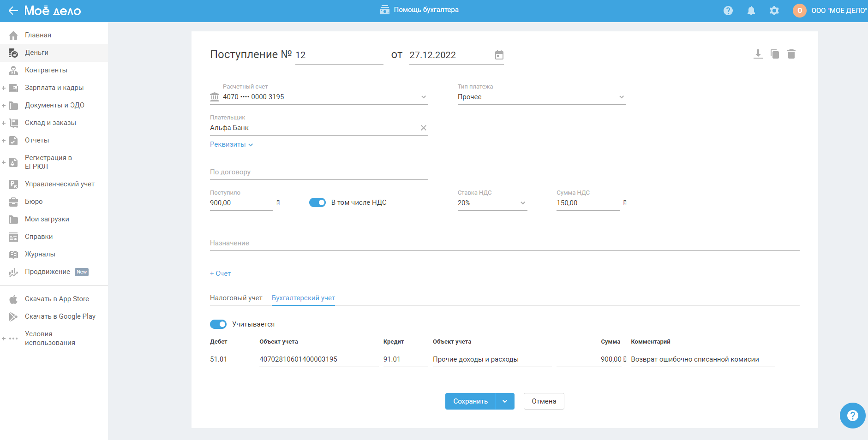
Task: Switch to the 'Налоговый учет' tab
Action: pyautogui.click(x=236, y=298)
